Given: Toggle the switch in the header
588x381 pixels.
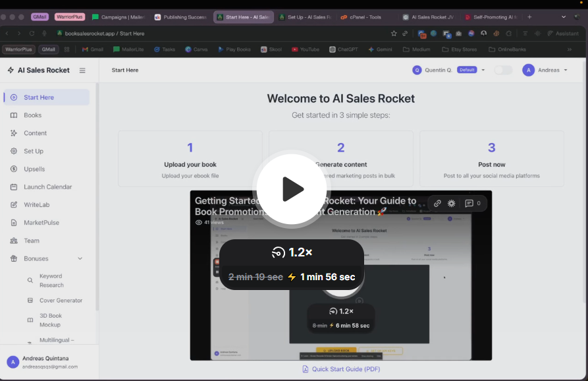Looking at the screenshot, I should (503, 70).
